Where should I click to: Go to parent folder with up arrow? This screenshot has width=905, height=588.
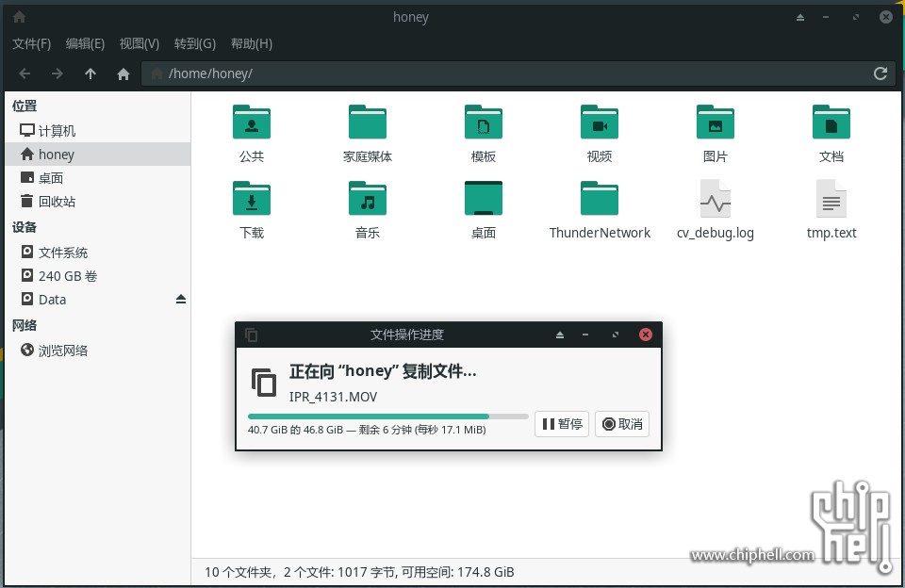pos(90,73)
